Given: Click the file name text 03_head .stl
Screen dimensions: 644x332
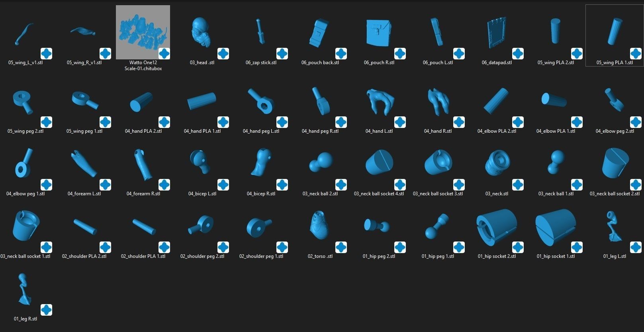Looking at the screenshot, I should click(x=202, y=63).
